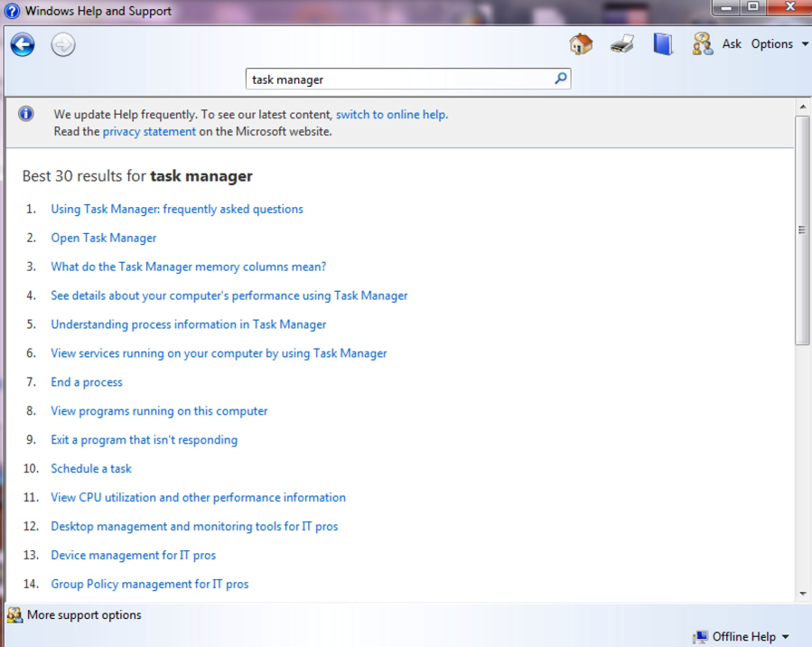This screenshot has width=812, height=647.
Task: Click the search magnifying glass button
Action: tap(560, 79)
